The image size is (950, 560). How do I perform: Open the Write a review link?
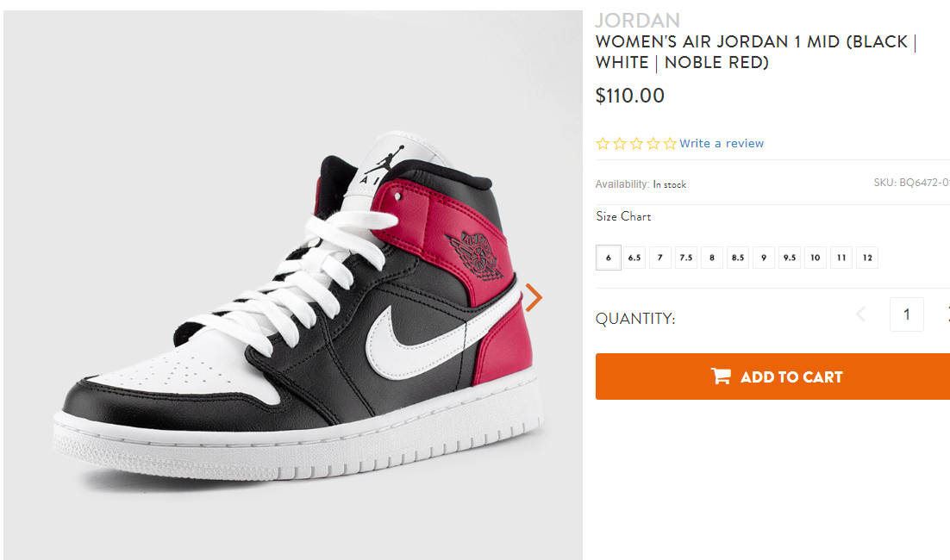coord(722,144)
